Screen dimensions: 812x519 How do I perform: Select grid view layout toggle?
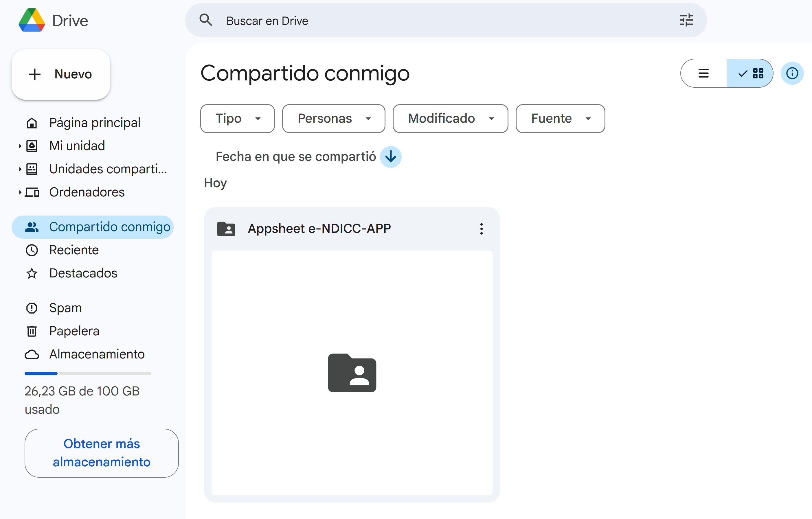pos(750,73)
